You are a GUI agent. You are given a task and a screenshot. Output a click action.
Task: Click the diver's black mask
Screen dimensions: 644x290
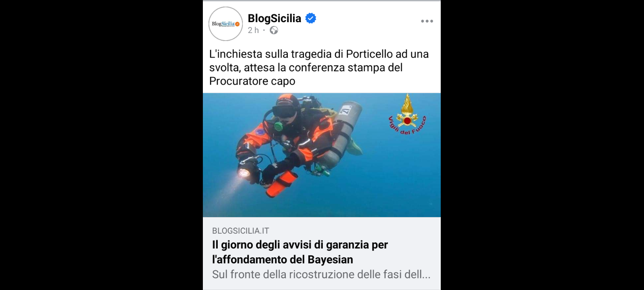[x=284, y=111]
